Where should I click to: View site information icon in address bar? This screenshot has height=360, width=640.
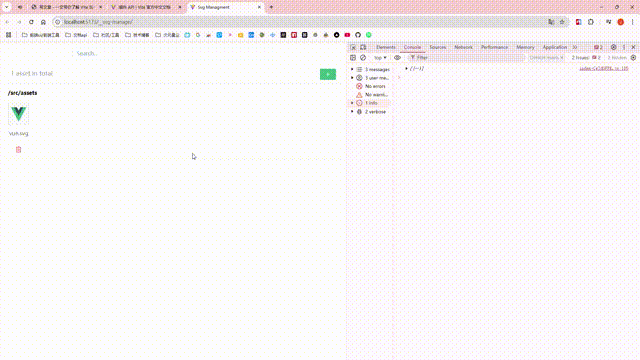pos(58,22)
